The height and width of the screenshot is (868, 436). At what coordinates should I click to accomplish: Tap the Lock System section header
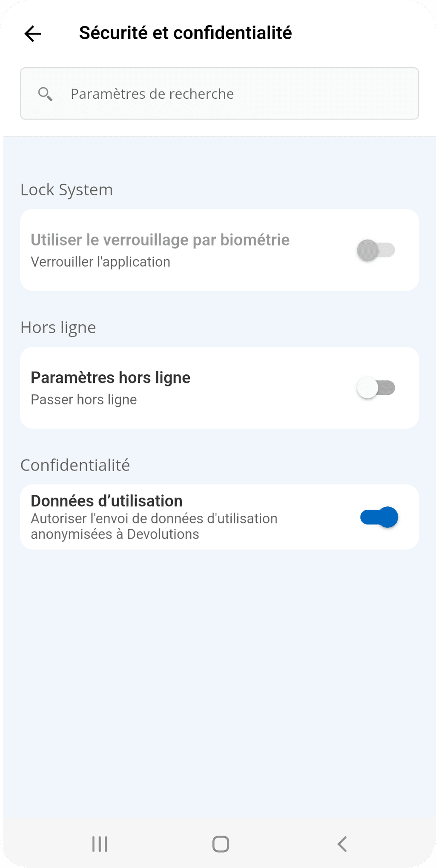click(x=67, y=190)
